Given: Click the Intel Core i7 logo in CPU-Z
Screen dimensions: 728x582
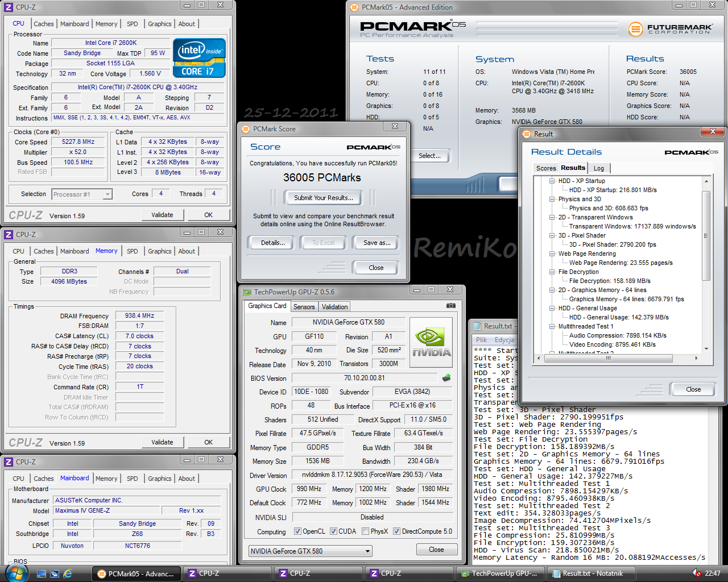Looking at the screenshot, I should pos(199,58).
